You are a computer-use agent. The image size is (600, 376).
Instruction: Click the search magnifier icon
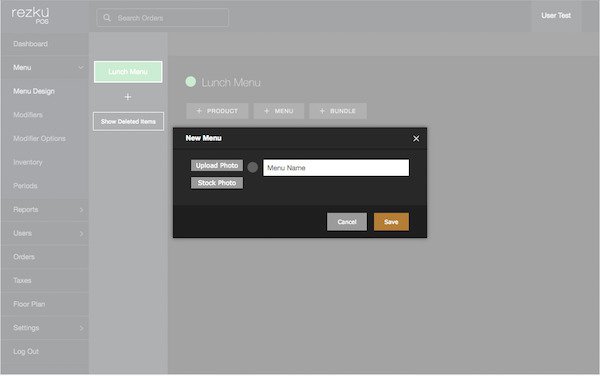coord(107,18)
